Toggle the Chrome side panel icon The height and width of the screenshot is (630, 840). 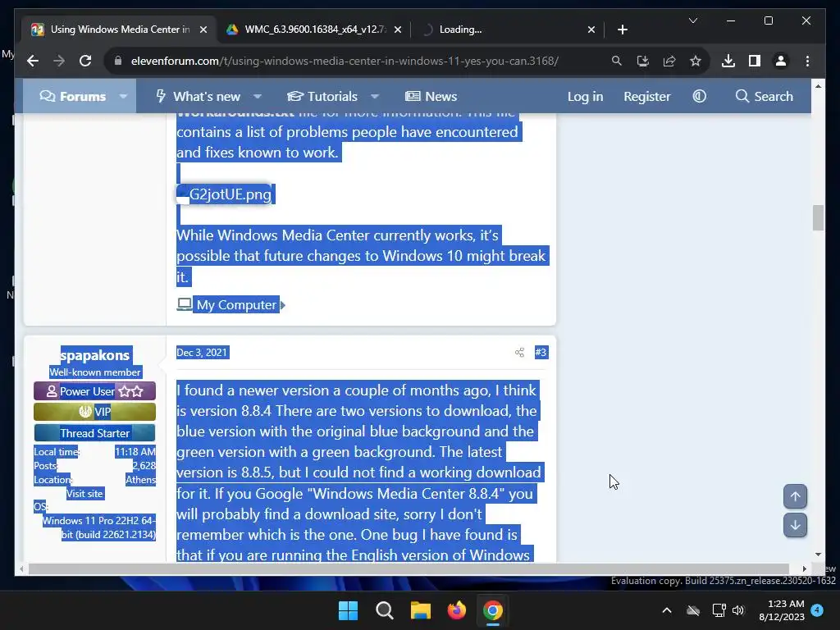tap(755, 61)
